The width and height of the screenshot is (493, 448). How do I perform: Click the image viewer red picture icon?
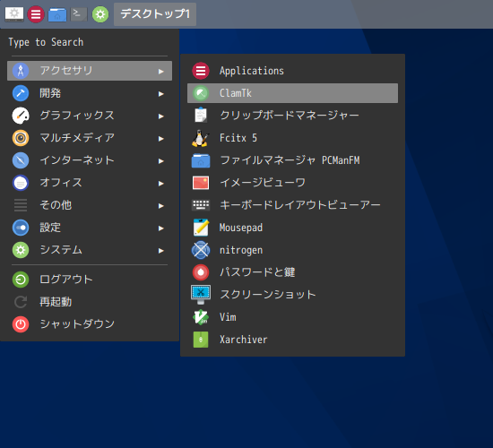point(201,183)
